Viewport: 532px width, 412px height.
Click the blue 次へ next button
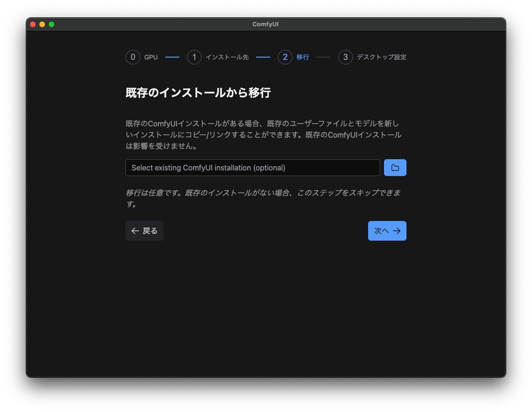pos(387,230)
